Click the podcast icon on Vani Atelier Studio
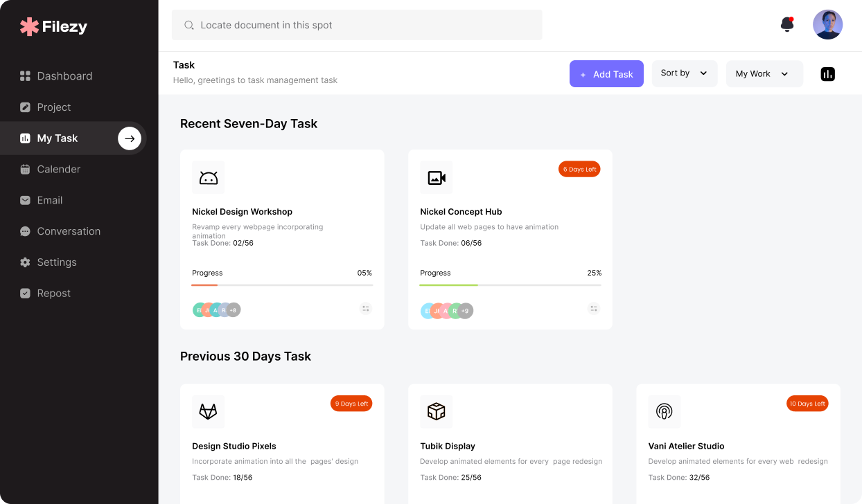Viewport: 862px width, 504px height. [x=664, y=412]
